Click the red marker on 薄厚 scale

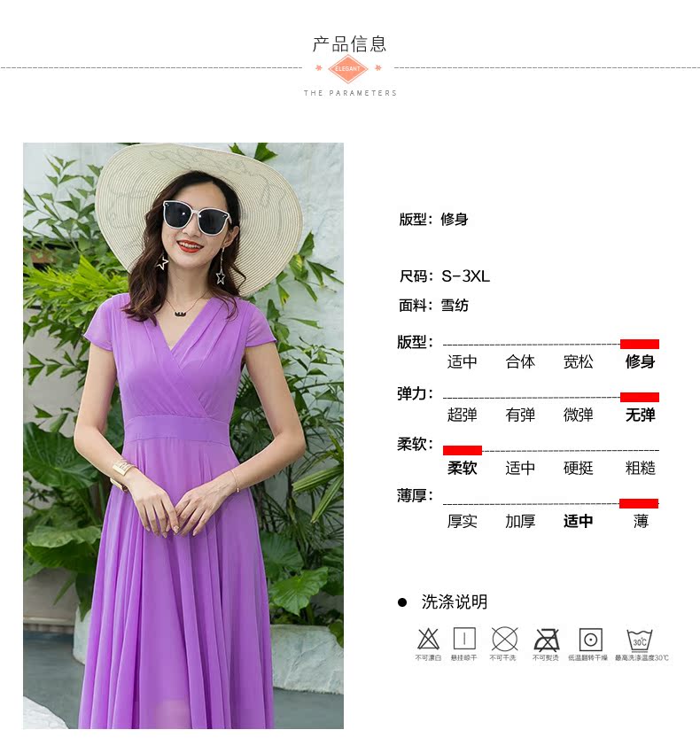coord(639,503)
